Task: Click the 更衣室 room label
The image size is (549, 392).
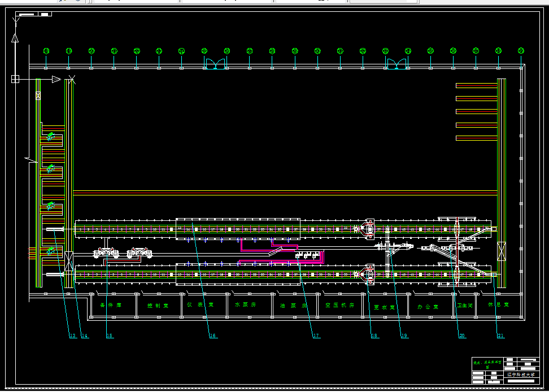Action: pyautogui.click(x=385, y=307)
